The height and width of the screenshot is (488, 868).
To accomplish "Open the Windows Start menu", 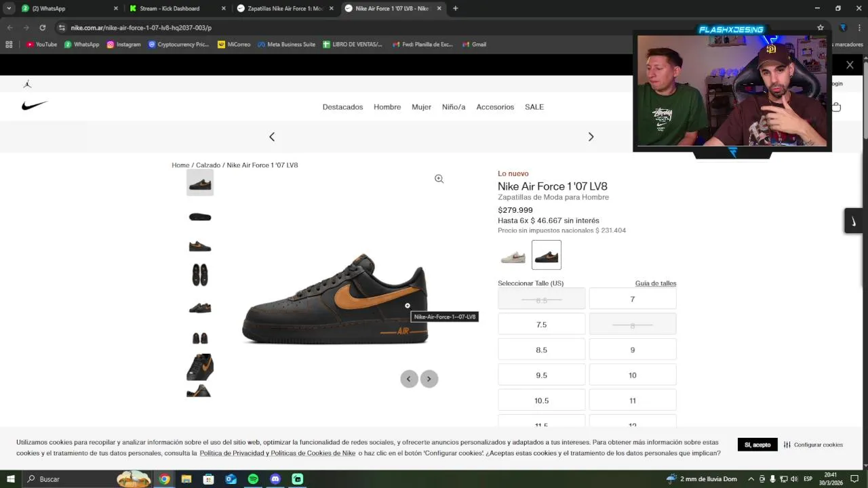I will (x=11, y=479).
